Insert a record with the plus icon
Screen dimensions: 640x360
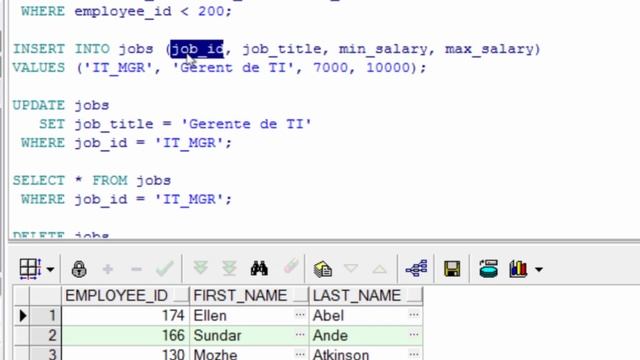(108, 269)
